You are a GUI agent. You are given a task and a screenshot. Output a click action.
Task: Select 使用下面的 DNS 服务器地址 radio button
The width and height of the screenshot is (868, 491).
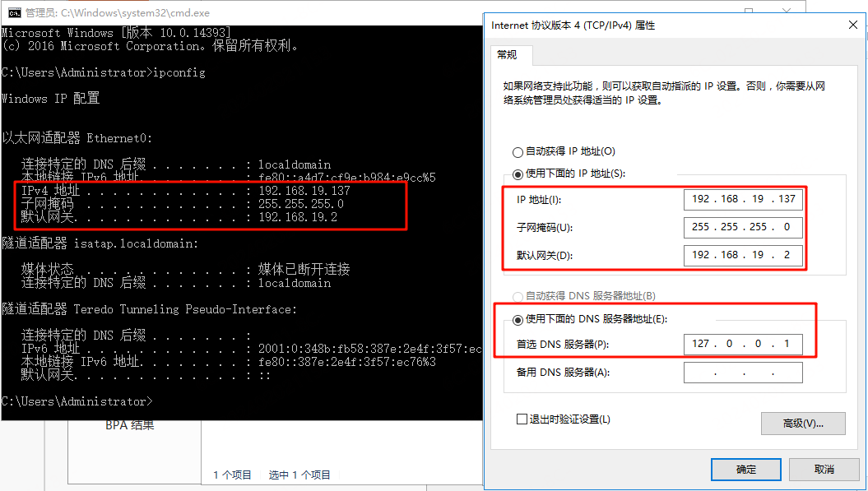[518, 320]
